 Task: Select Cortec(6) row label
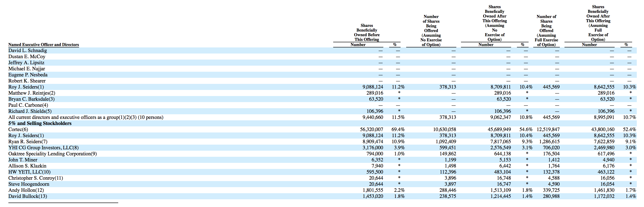point(18,129)
